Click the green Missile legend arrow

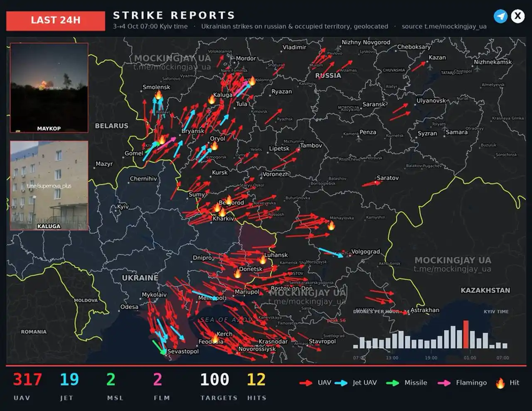(x=393, y=383)
